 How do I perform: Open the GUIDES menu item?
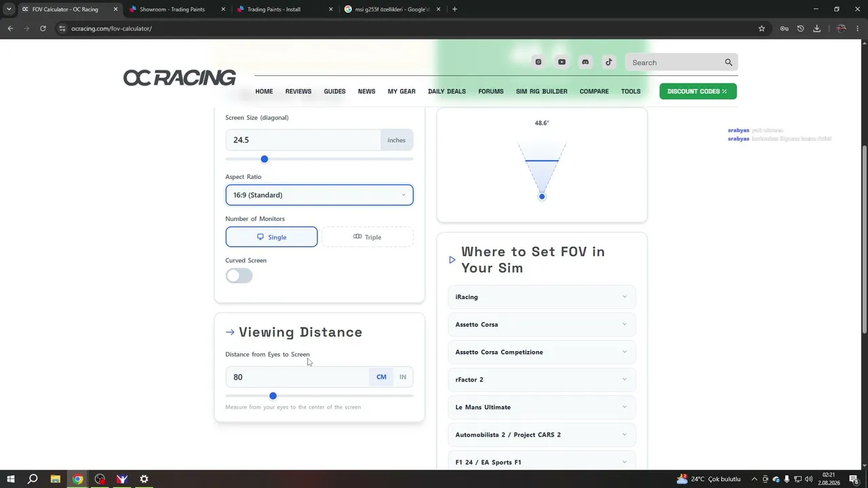pyautogui.click(x=335, y=91)
